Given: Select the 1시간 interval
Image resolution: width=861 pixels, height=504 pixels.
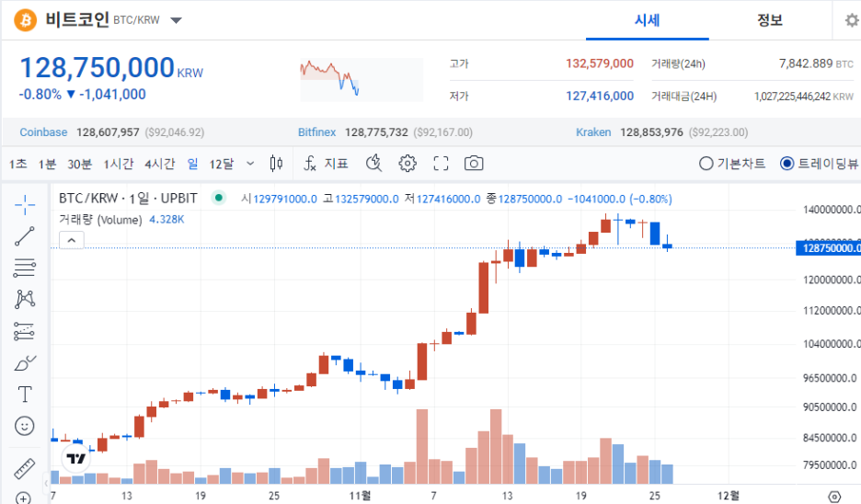Looking at the screenshot, I should click(x=119, y=164).
